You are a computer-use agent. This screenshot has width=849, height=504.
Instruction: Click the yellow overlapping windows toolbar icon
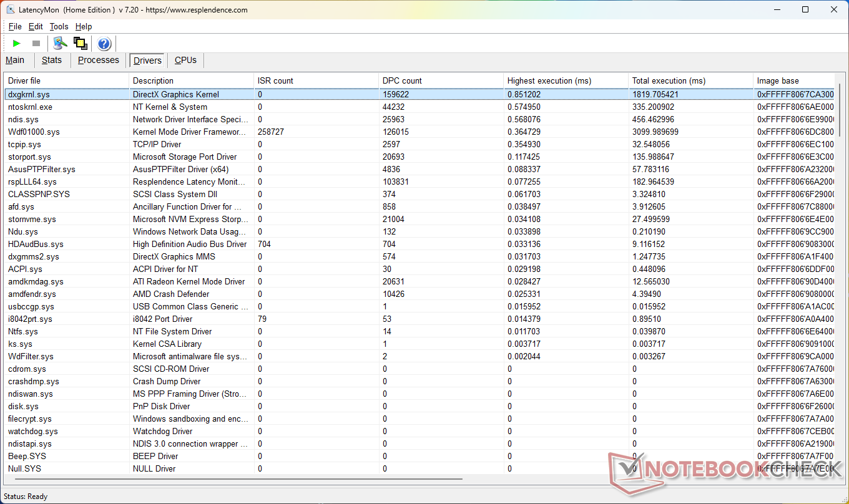point(80,43)
